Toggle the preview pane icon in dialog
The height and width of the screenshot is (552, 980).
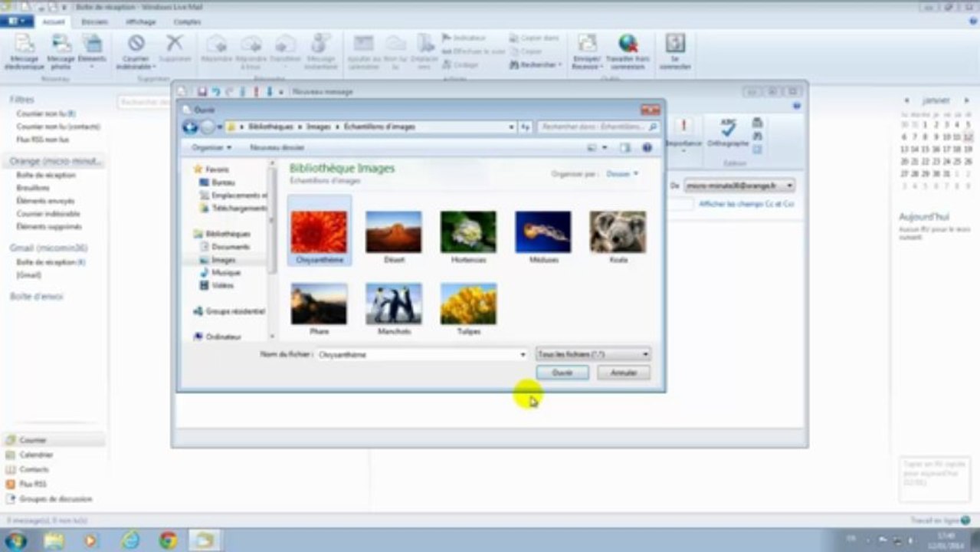[x=625, y=147]
